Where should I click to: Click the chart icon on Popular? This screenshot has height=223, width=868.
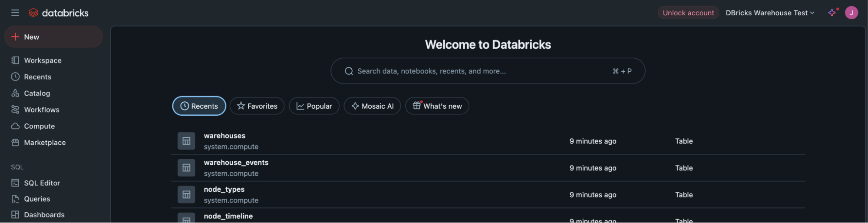(300, 106)
